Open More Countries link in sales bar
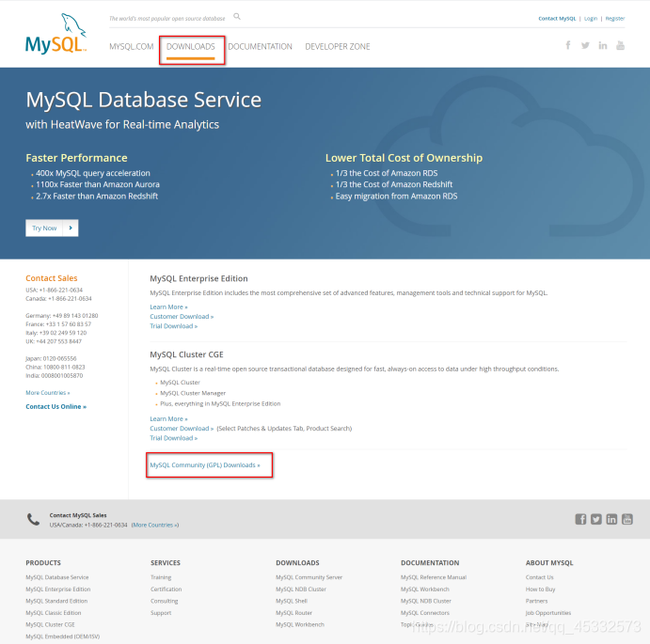The width and height of the screenshot is (650, 644). click(155, 525)
